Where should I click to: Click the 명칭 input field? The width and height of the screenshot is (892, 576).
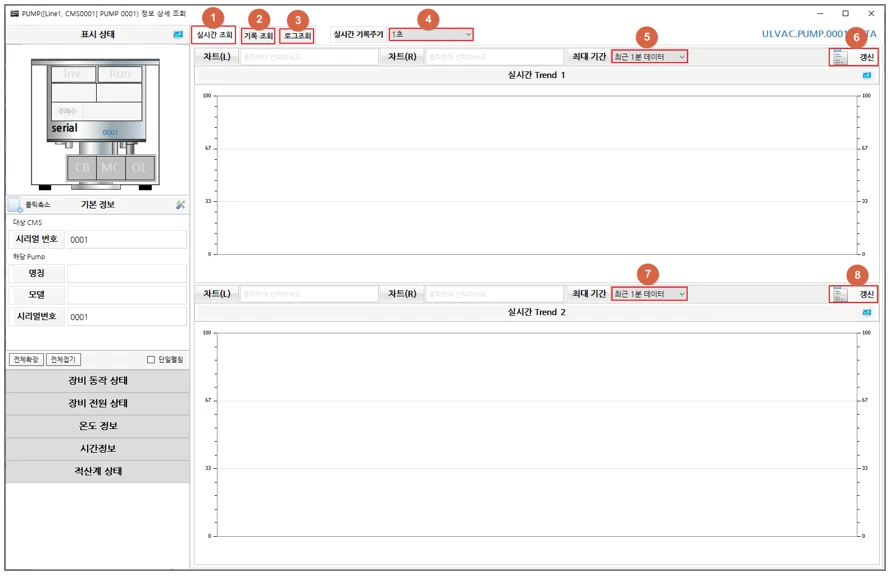[x=127, y=274]
